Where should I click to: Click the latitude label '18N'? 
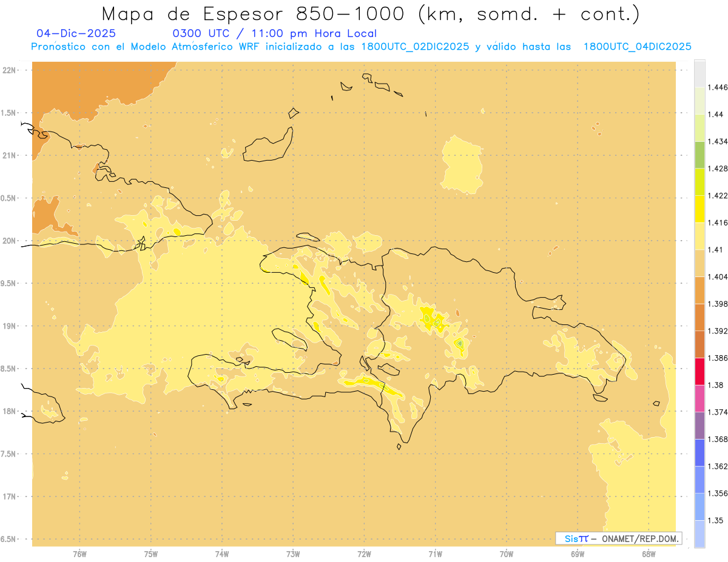(x=10, y=412)
